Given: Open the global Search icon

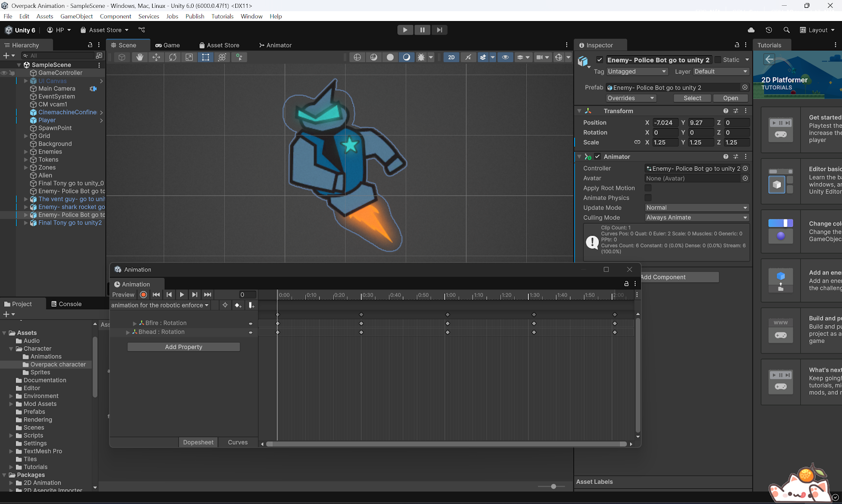Looking at the screenshot, I should pos(786,30).
